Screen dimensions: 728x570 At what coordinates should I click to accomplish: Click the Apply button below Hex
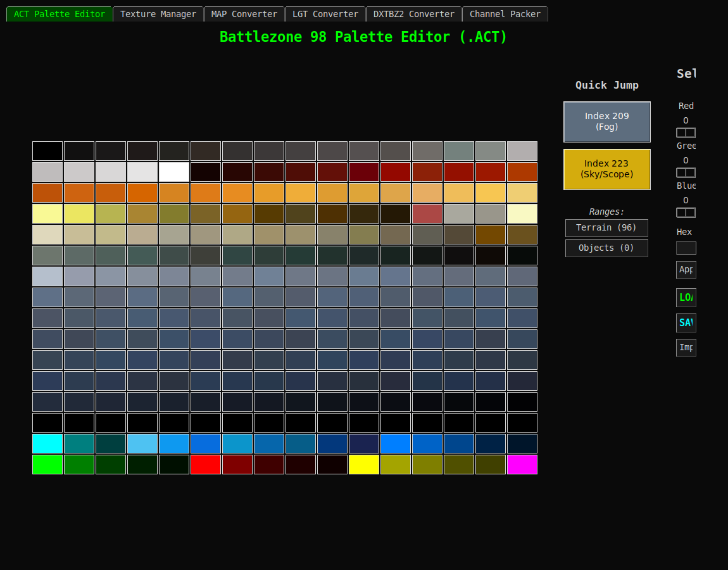pyautogui.click(x=686, y=269)
